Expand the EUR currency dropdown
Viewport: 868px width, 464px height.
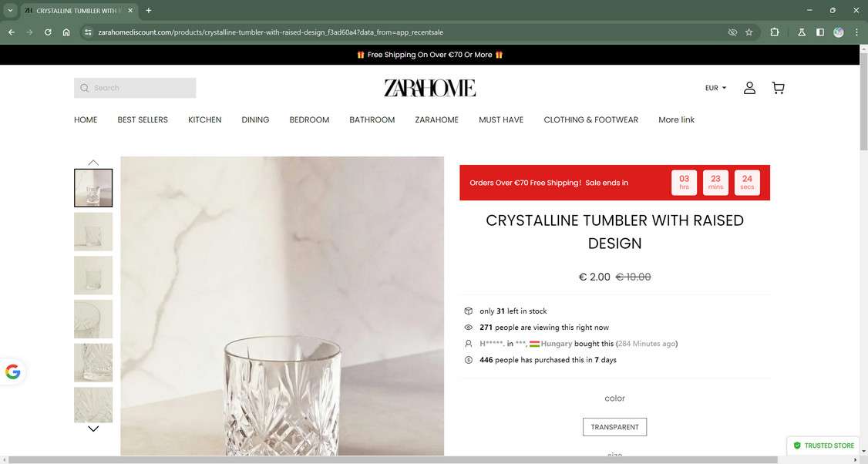[x=715, y=88]
